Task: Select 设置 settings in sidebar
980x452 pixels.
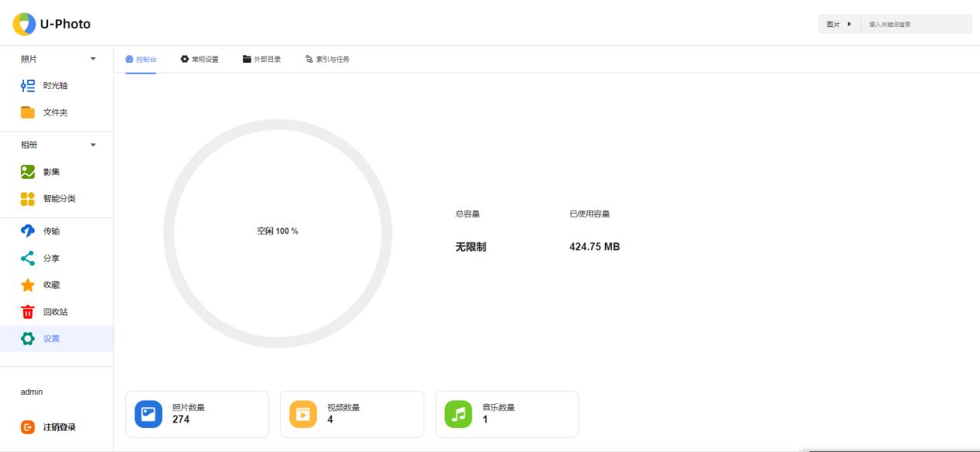Action: [51, 339]
